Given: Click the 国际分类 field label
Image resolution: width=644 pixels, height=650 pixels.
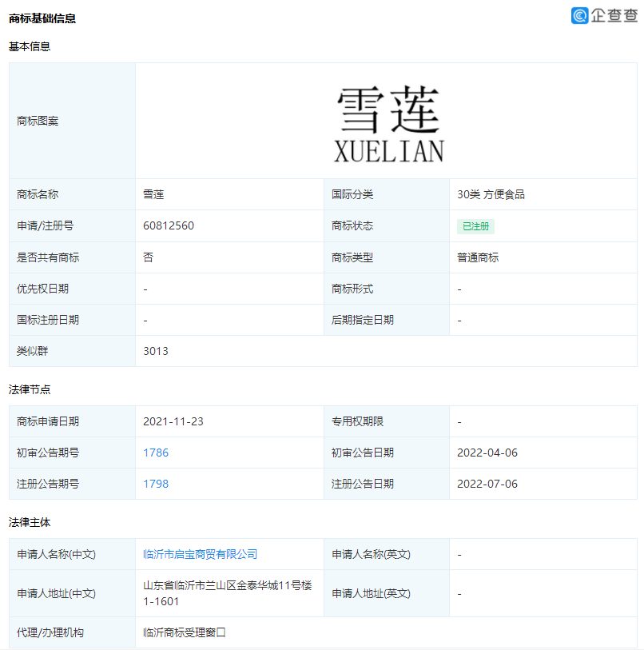Looking at the screenshot, I should (352, 194).
